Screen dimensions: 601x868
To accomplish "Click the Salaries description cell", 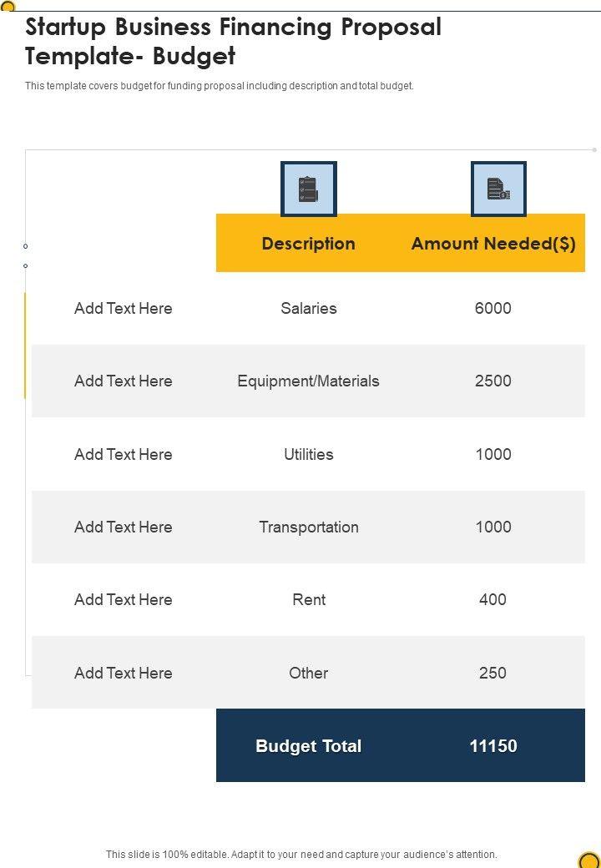I will pos(309,308).
